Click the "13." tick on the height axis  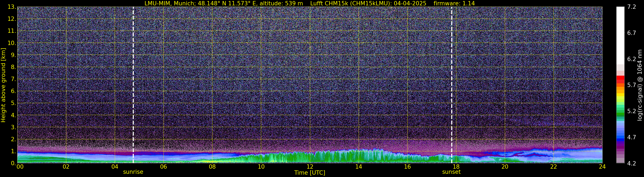[12, 7]
